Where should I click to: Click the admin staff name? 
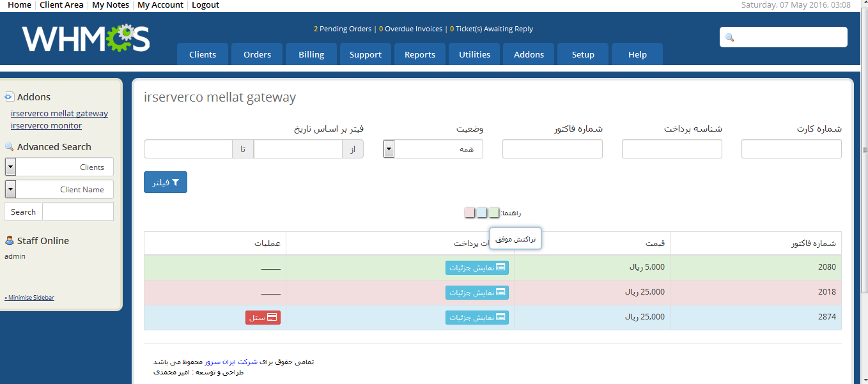click(15, 256)
